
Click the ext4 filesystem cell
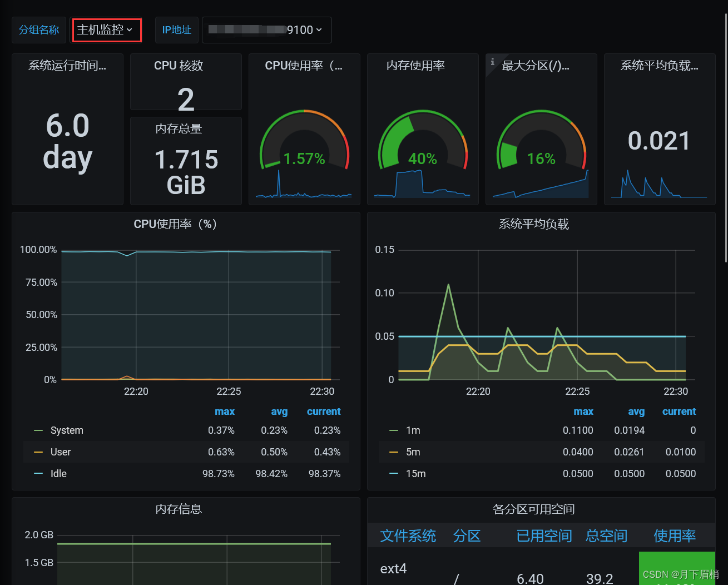pyautogui.click(x=393, y=569)
